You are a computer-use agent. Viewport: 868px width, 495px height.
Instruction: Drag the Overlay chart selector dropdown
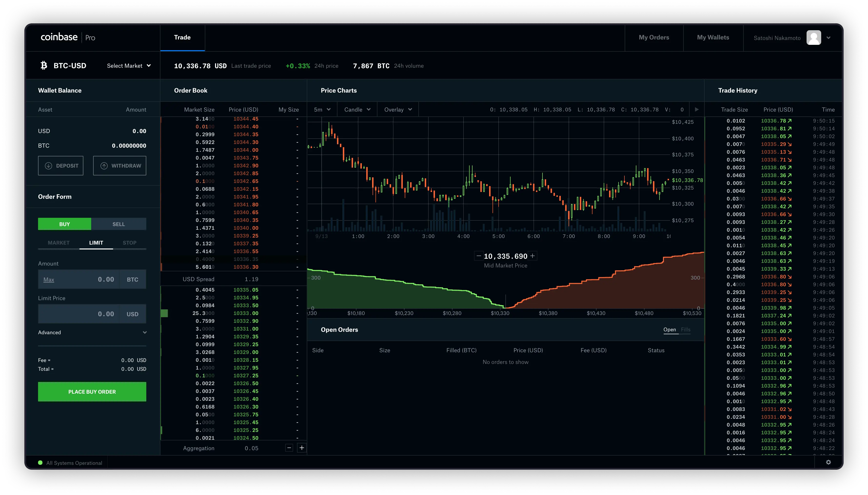coord(397,110)
